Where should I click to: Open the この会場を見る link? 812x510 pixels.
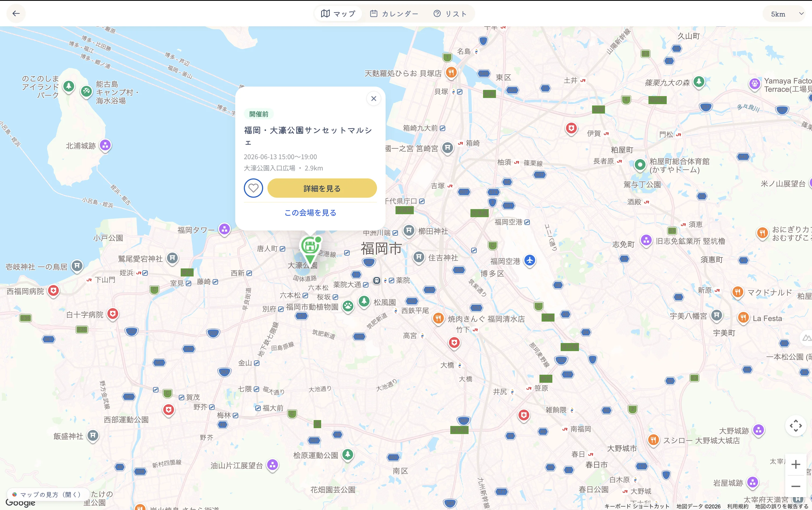click(310, 213)
